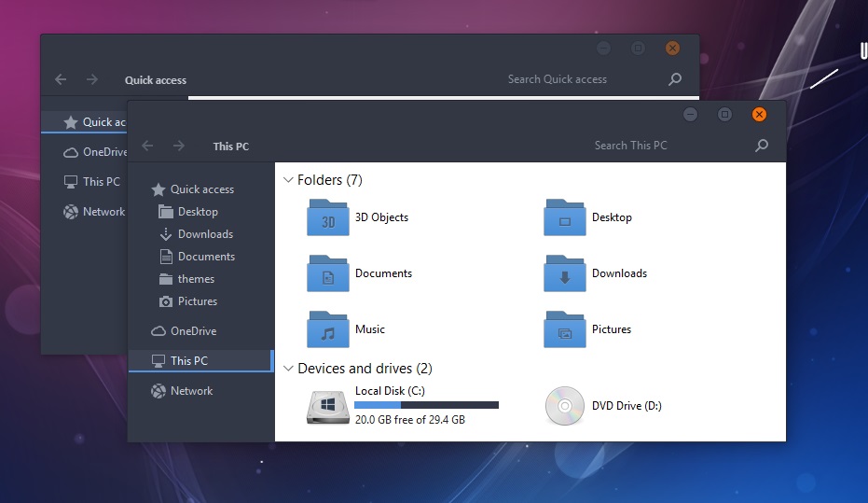This screenshot has height=503, width=868.
Task: Open the Desktop folder in the main pane
Action: [564, 218]
